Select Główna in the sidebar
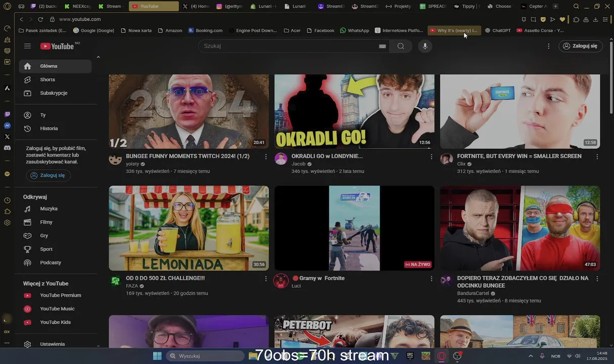The height and width of the screenshot is (364, 614). click(x=56, y=66)
